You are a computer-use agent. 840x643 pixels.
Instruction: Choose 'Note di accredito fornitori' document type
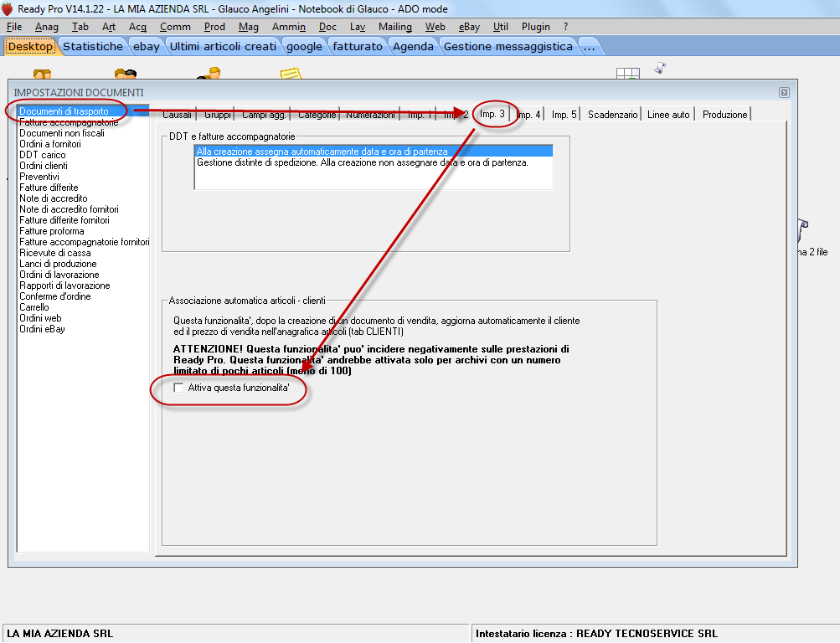pos(83,209)
